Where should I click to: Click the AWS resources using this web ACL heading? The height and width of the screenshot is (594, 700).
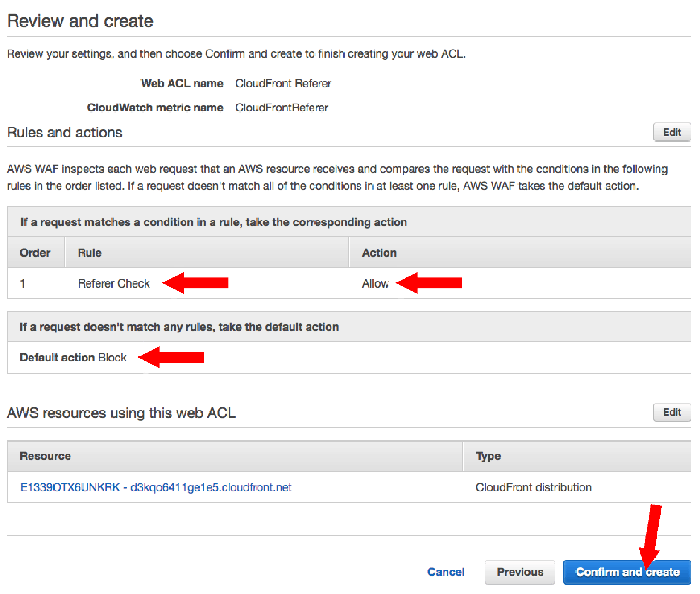pos(121,413)
